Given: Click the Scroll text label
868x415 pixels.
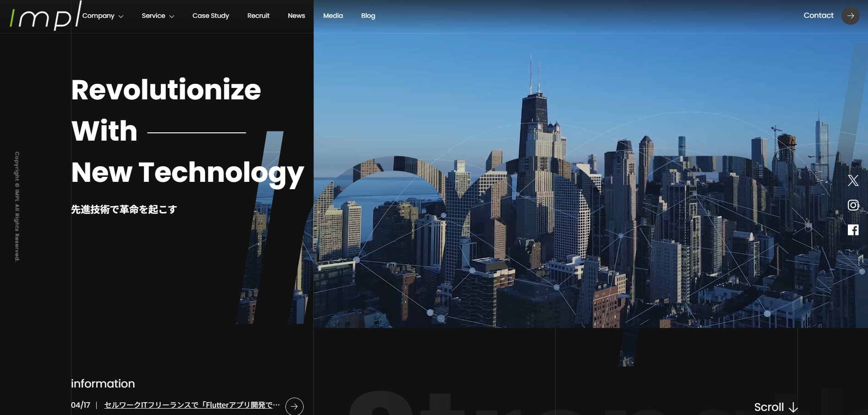Looking at the screenshot, I should pyautogui.click(x=769, y=407).
